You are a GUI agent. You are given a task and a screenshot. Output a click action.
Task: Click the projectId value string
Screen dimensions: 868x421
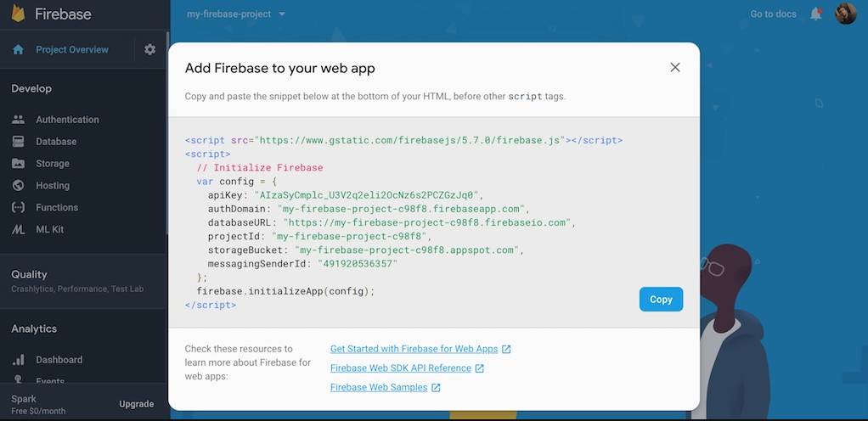349,237
